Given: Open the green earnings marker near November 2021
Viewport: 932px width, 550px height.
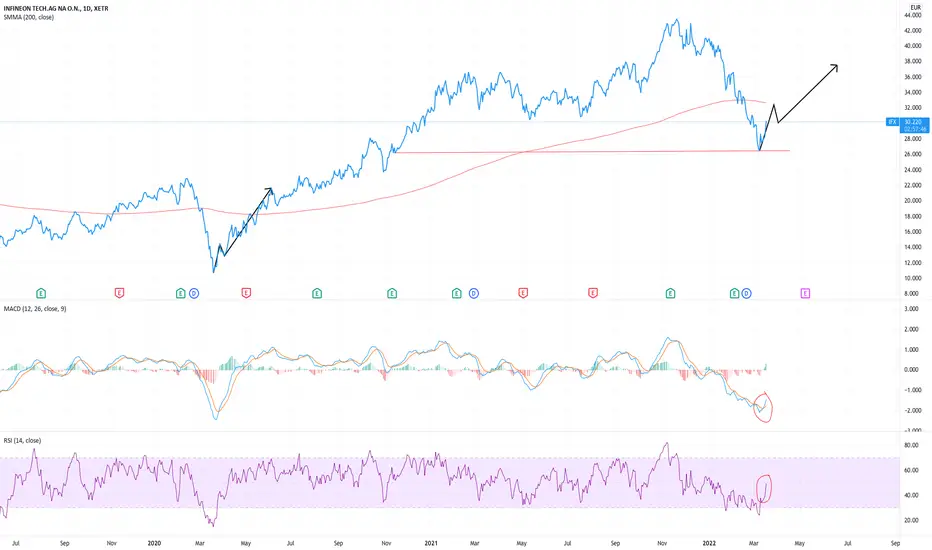Looking at the screenshot, I should (670, 293).
